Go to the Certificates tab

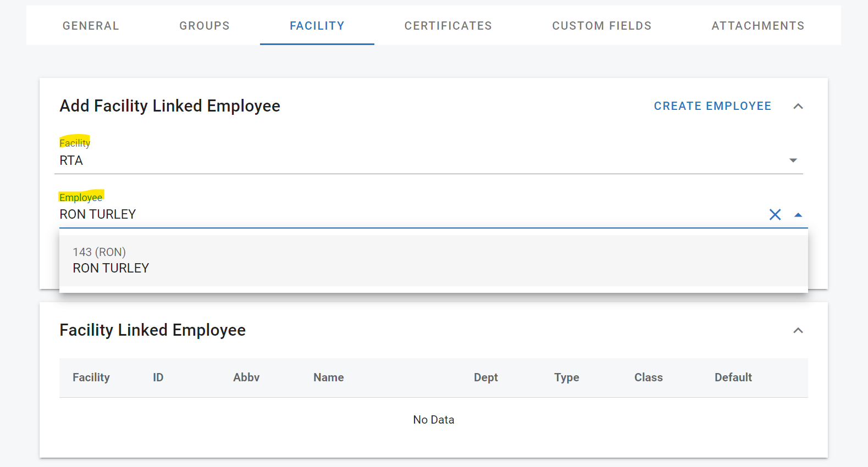click(448, 26)
